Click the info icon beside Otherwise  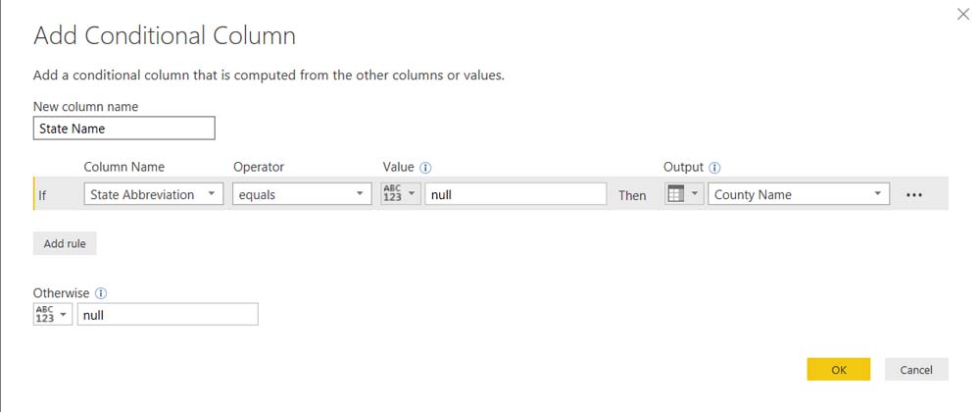(x=101, y=293)
